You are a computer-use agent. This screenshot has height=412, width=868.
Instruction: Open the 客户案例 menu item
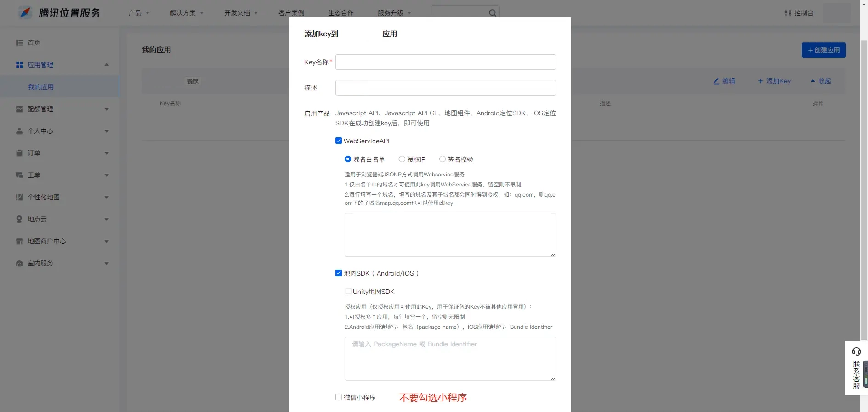[x=291, y=13]
